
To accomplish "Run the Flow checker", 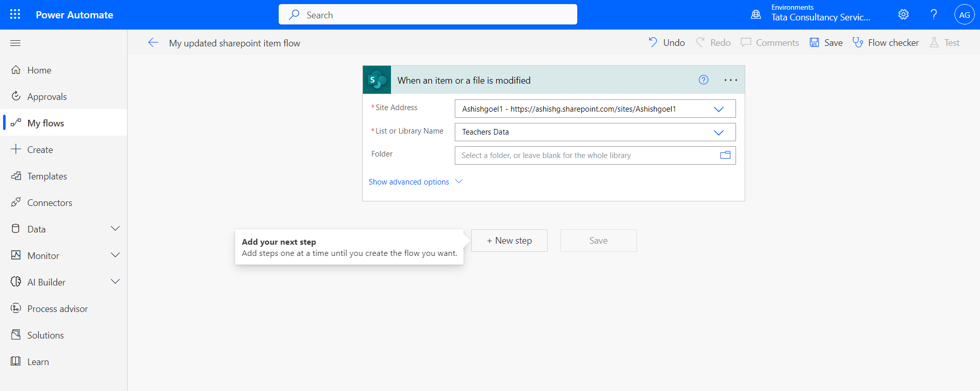I will click(x=886, y=43).
